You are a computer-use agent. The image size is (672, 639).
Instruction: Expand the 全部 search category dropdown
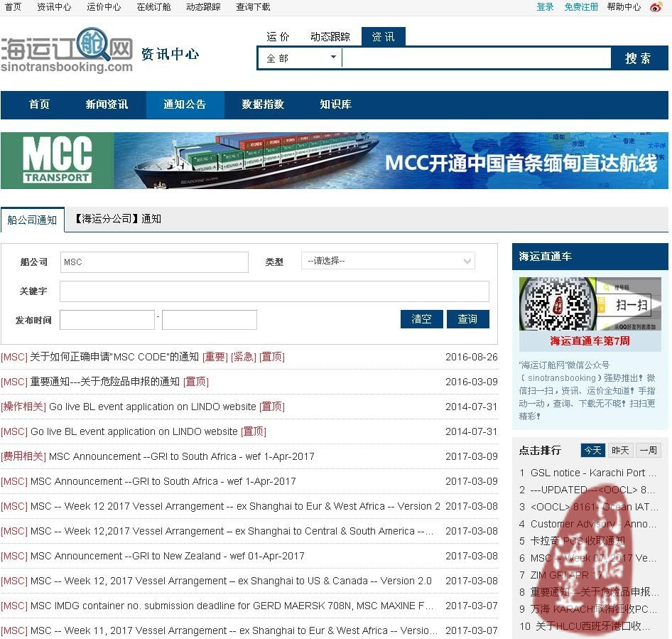pyautogui.click(x=300, y=58)
